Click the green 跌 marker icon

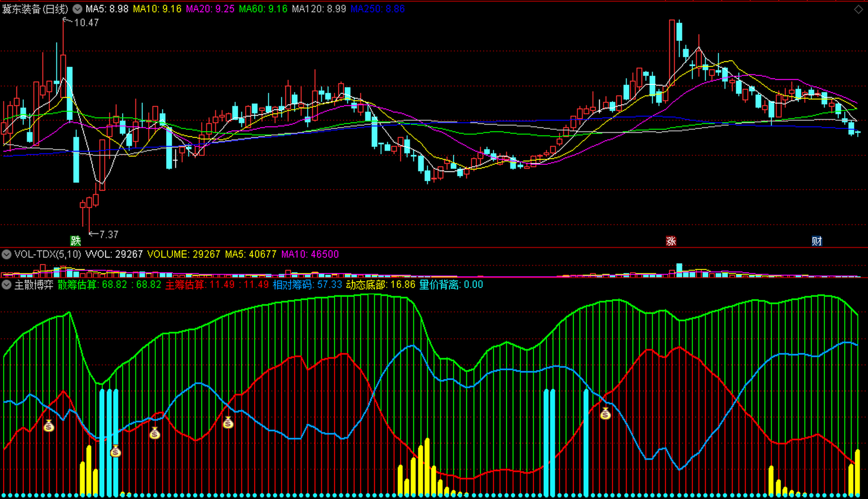click(x=76, y=241)
